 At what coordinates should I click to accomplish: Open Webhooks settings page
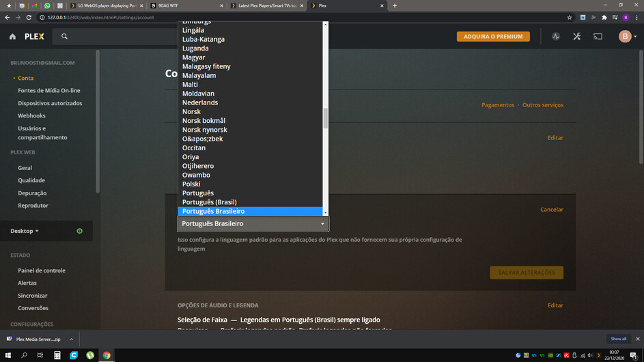click(31, 116)
